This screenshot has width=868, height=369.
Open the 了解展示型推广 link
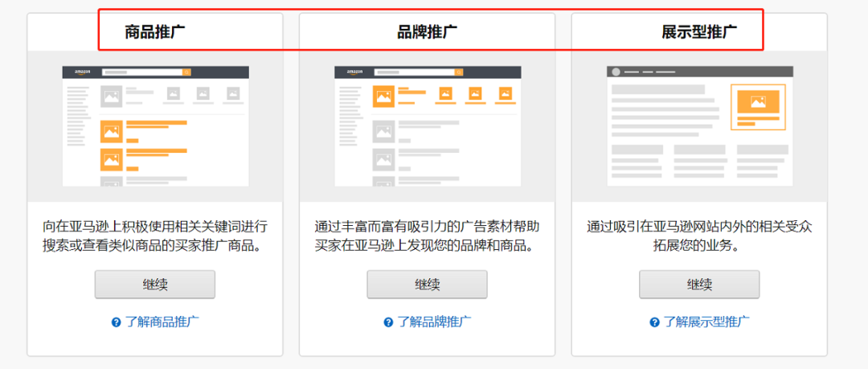coord(707,322)
